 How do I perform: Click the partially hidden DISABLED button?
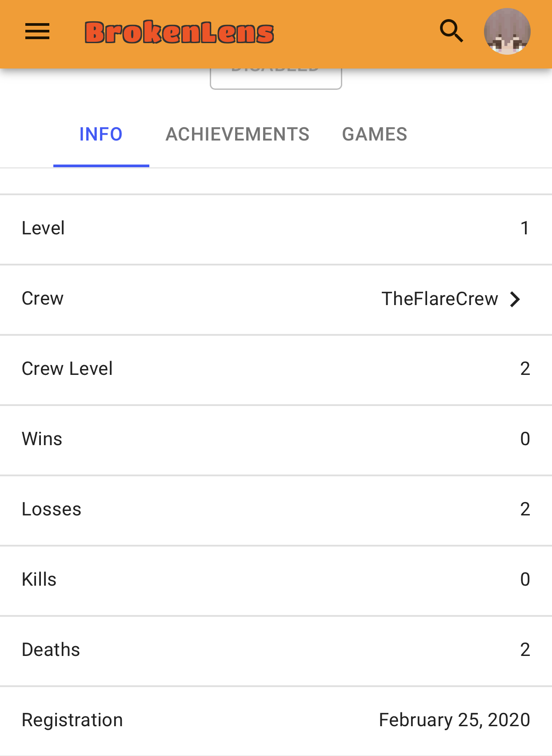click(x=276, y=78)
